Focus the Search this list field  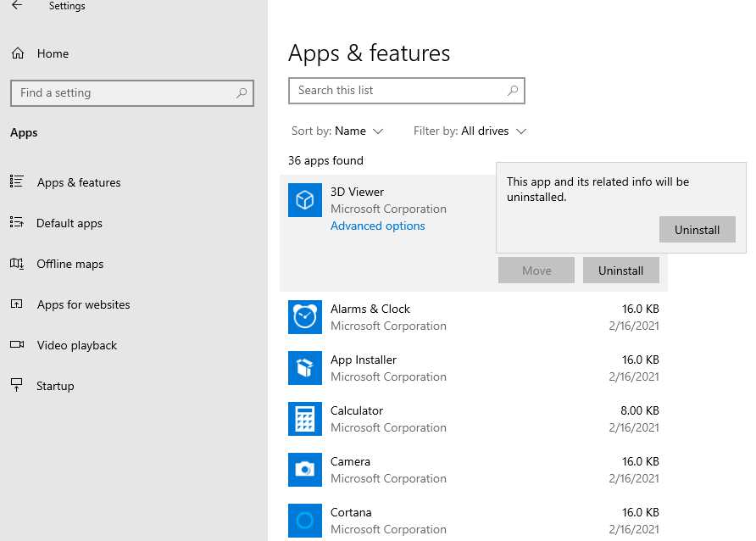point(407,91)
